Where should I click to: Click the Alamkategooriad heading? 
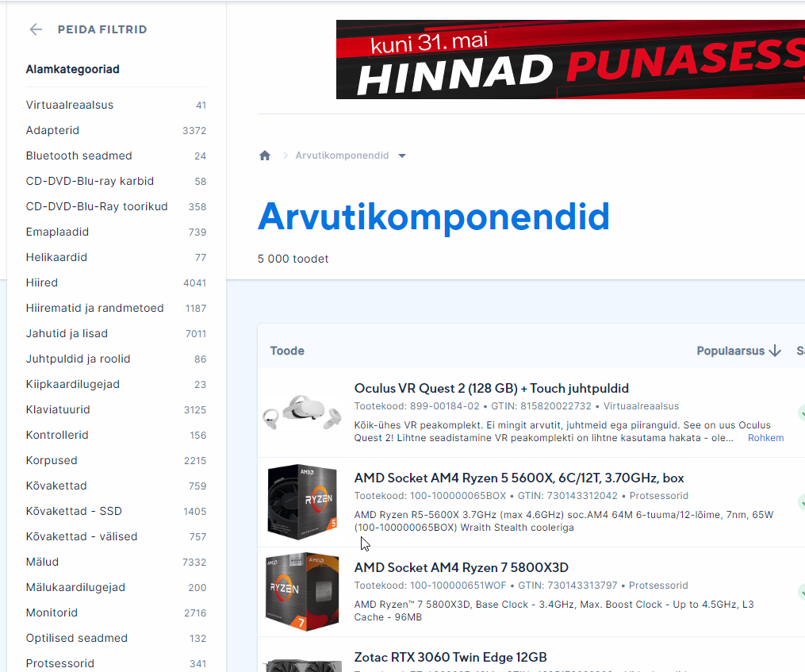point(72,69)
